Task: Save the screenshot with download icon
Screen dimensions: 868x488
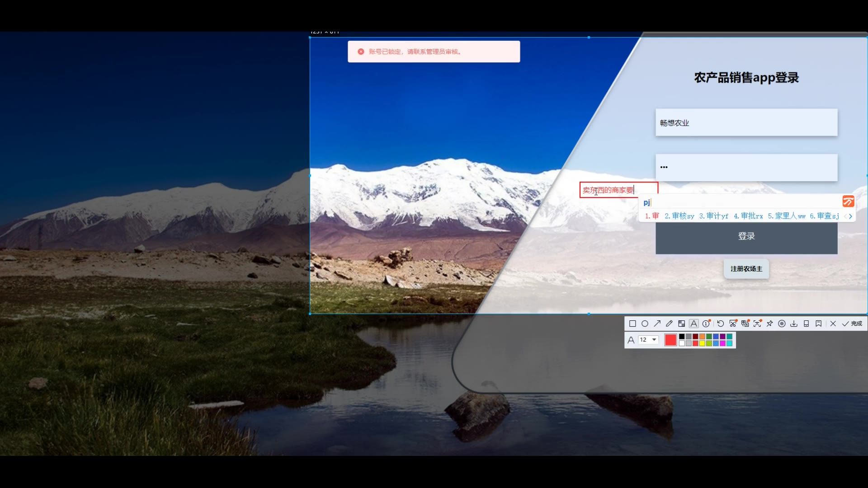Action: click(794, 324)
